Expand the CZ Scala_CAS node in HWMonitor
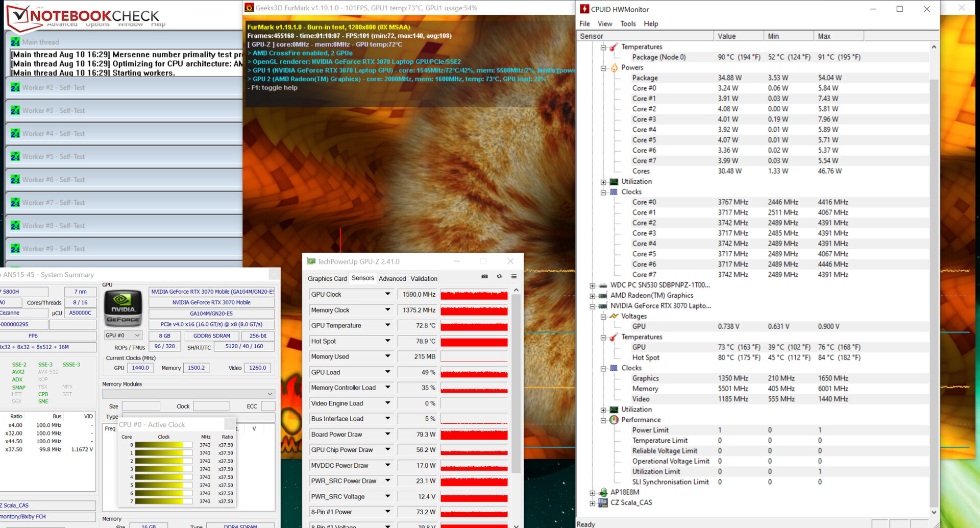This screenshot has width=980, height=528. 592,503
